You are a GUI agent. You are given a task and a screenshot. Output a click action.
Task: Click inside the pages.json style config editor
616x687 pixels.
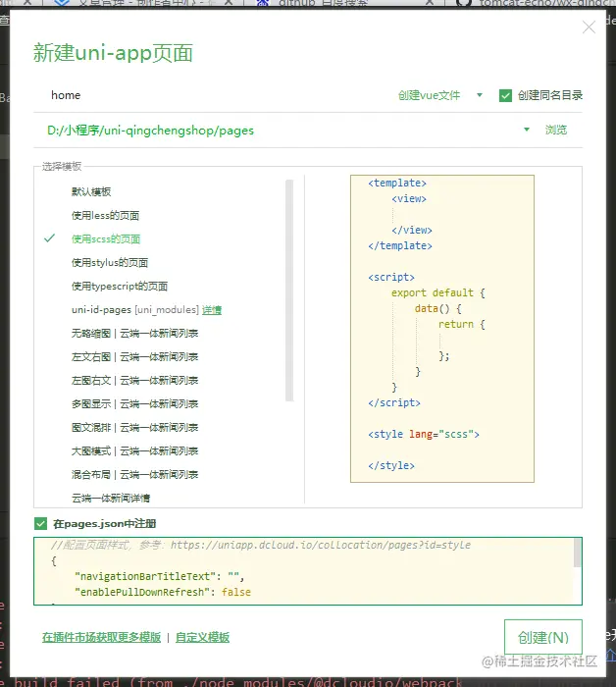coord(304,571)
